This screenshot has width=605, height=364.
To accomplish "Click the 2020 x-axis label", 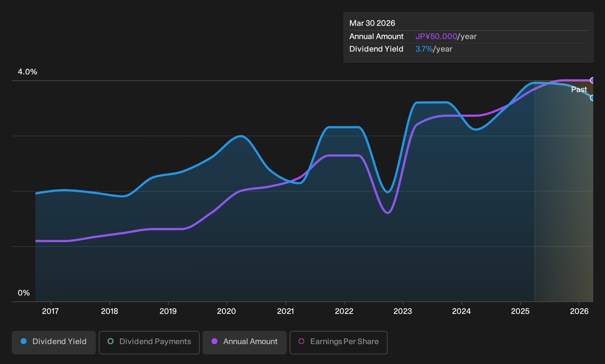I will click(x=227, y=311).
